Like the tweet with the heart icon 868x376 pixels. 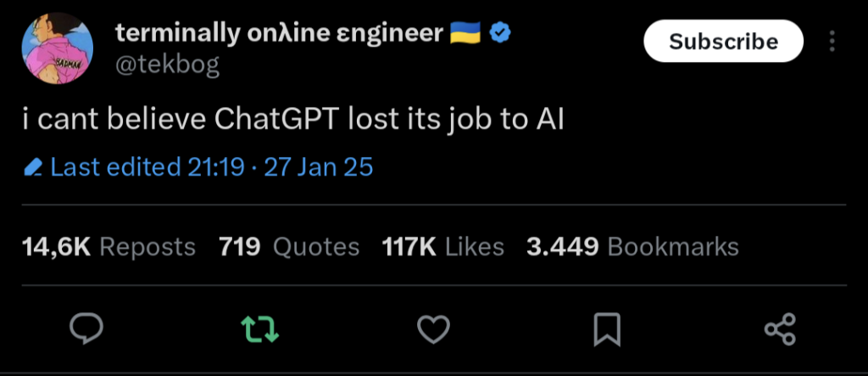pos(433,328)
